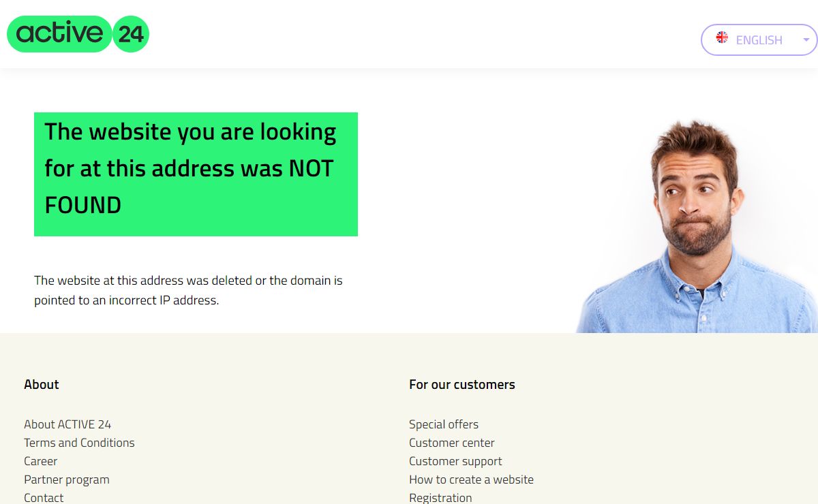This screenshot has height=504, width=818.
Task: Click the UK flag icon
Action: point(722,38)
